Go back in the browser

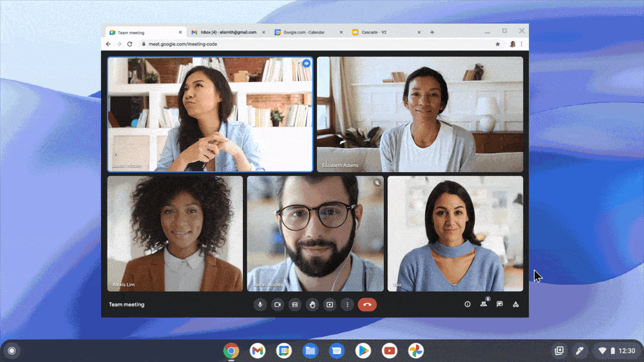click(108, 44)
